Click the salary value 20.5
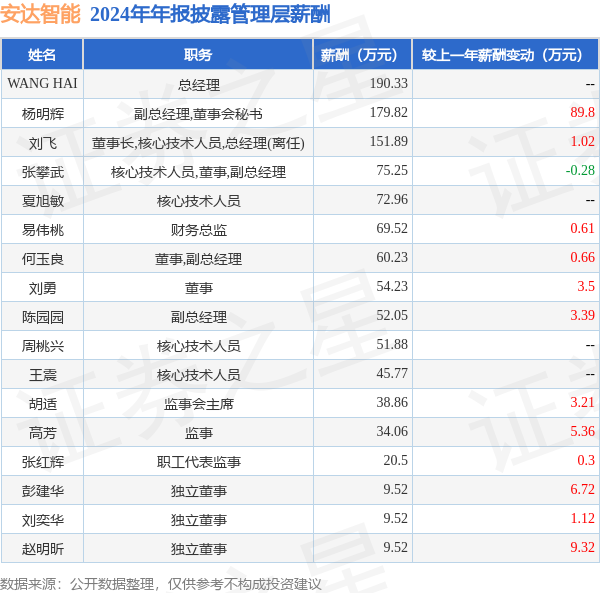Viewport: 600px width, 593px height. (x=396, y=461)
